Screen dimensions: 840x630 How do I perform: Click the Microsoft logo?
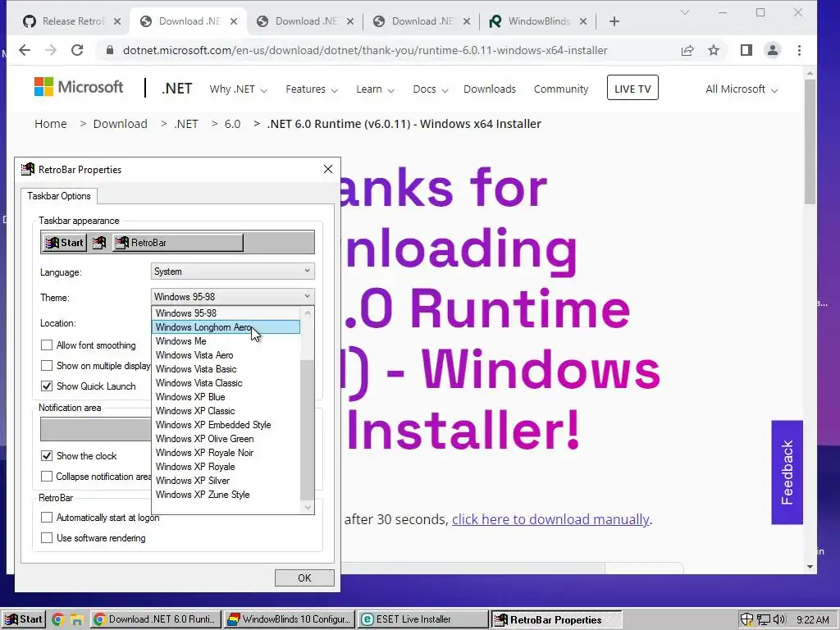tap(78, 87)
